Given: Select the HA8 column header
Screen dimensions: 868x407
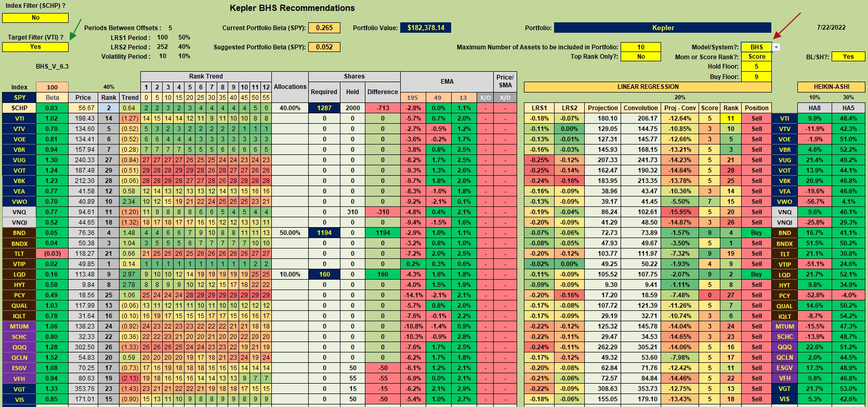Looking at the screenshot, I should coord(814,108).
